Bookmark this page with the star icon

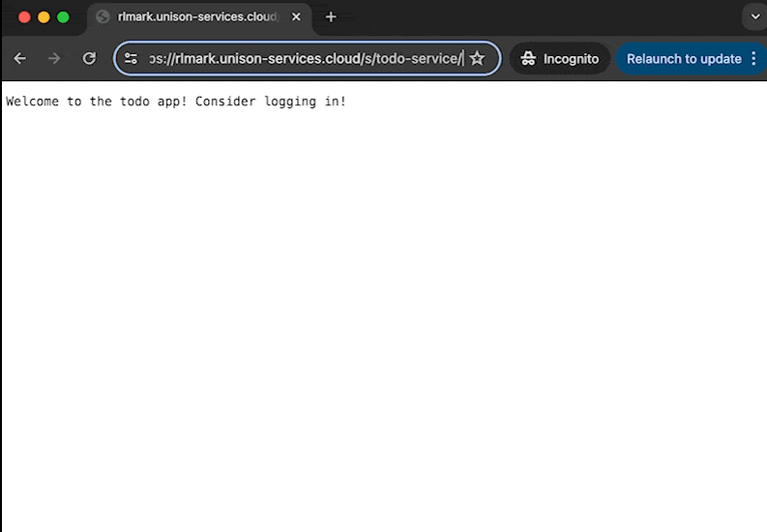click(x=477, y=59)
